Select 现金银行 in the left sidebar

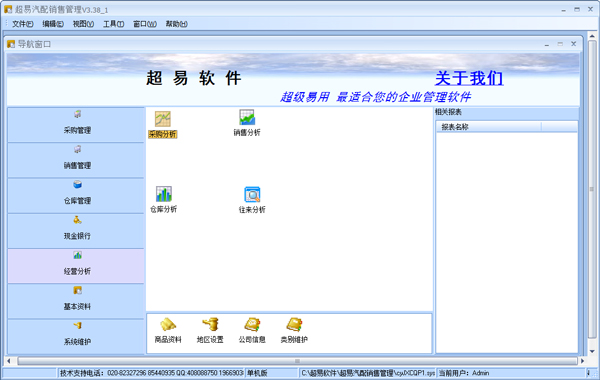[x=76, y=231]
